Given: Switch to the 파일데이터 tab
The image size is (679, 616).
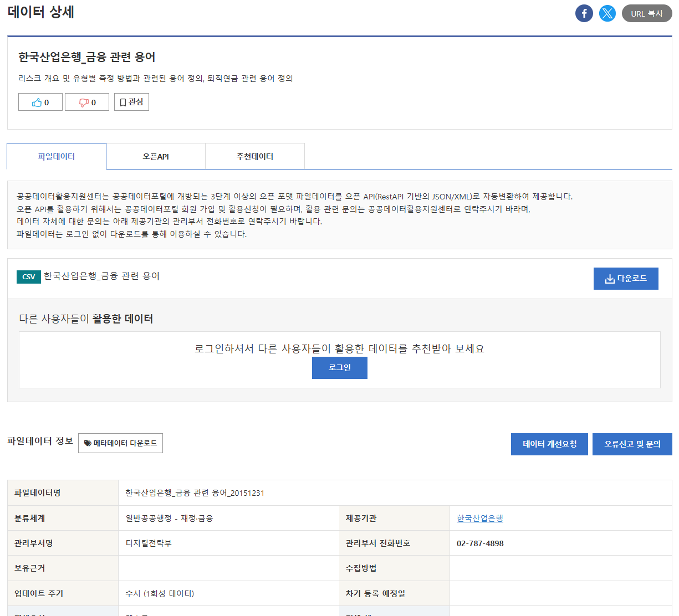Looking at the screenshot, I should (57, 156).
